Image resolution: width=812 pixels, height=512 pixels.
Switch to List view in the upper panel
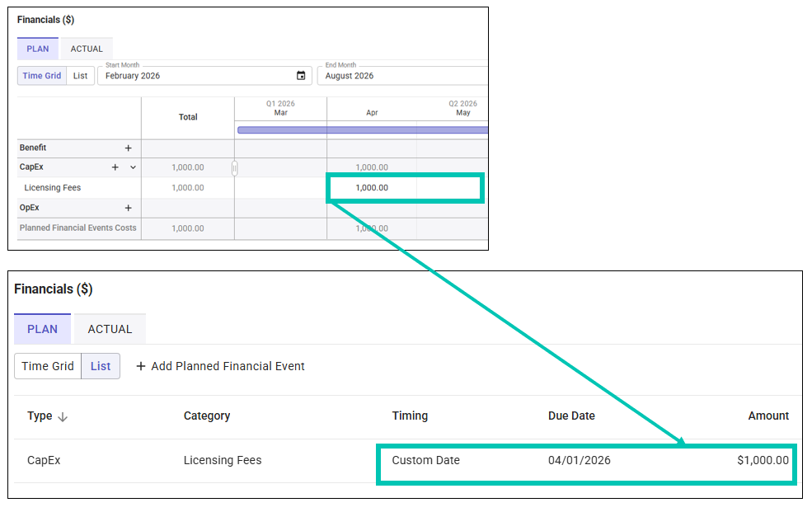coord(80,76)
